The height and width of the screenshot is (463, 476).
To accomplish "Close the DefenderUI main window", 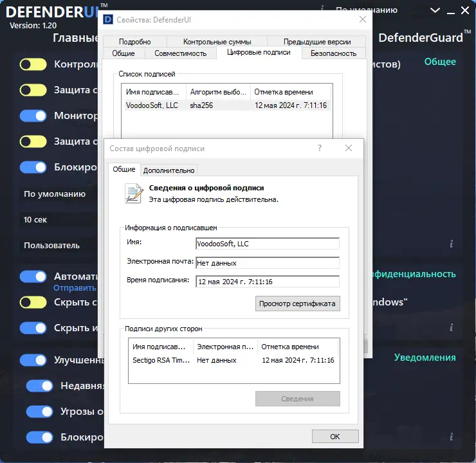I will [465, 11].
